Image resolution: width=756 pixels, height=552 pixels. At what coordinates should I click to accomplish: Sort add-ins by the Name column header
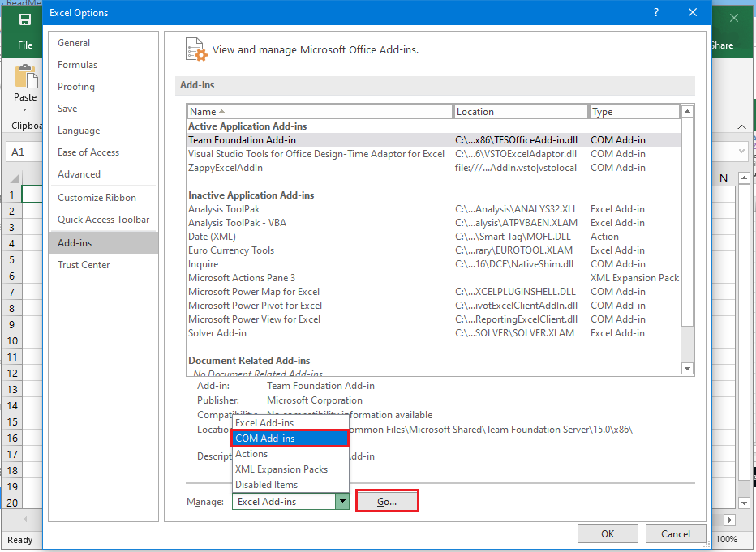(x=320, y=112)
